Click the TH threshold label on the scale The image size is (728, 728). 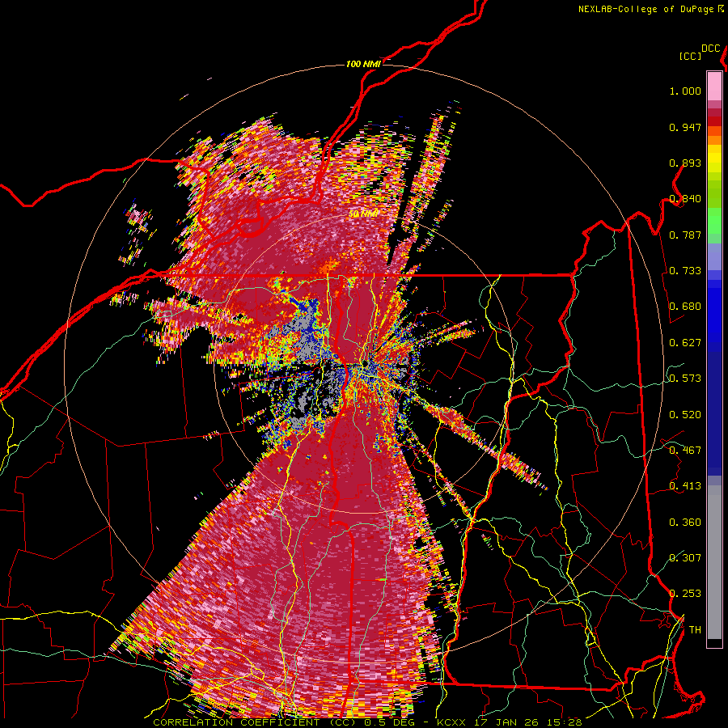click(x=695, y=630)
